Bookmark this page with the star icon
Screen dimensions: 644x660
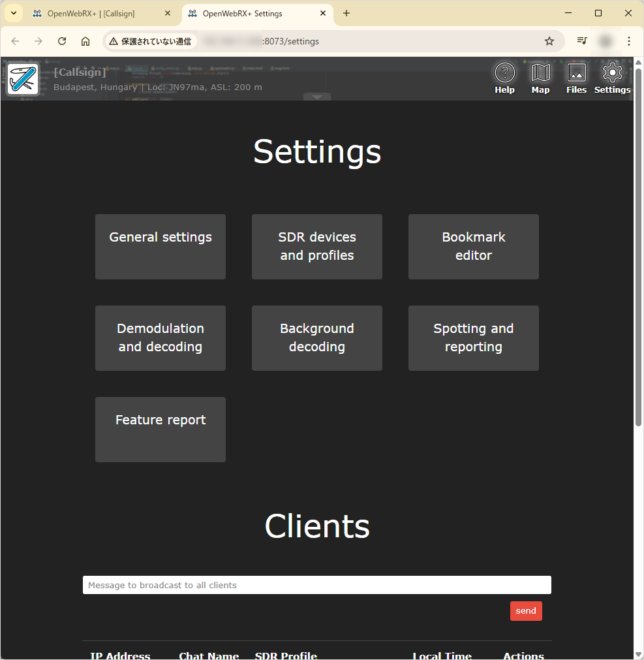coord(549,40)
